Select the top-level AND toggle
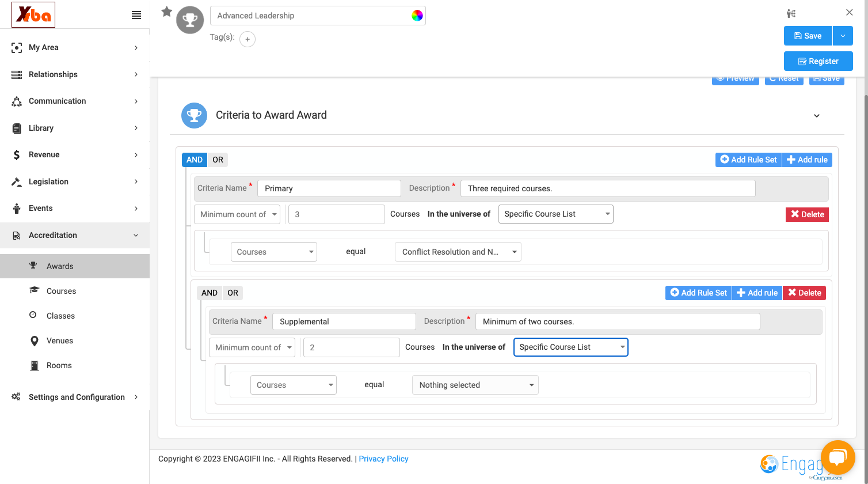The image size is (868, 484). [x=195, y=160]
